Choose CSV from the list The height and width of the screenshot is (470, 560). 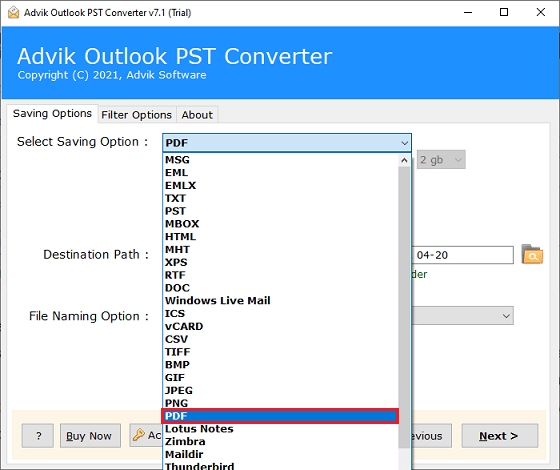pyautogui.click(x=280, y=339)
